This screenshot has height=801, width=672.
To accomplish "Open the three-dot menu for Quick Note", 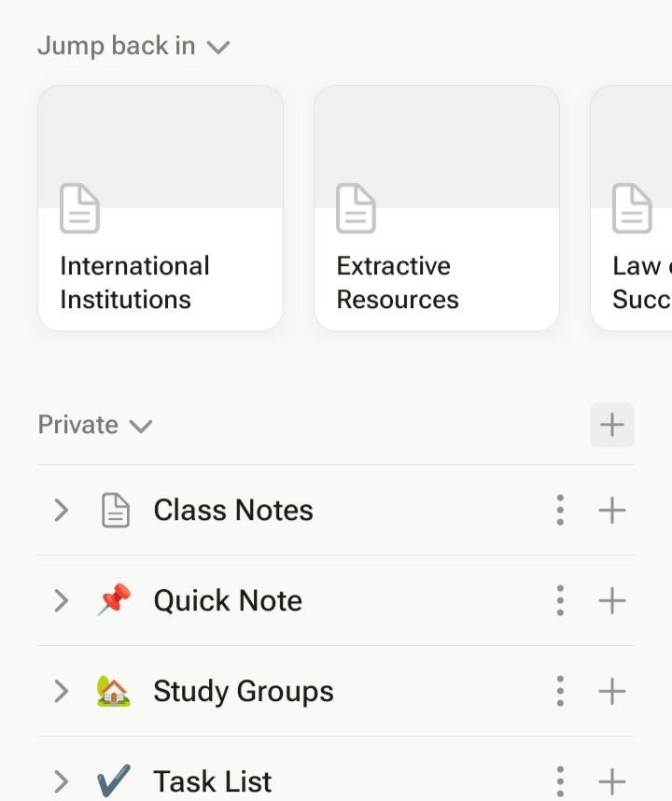I will (x=560, y=600).
